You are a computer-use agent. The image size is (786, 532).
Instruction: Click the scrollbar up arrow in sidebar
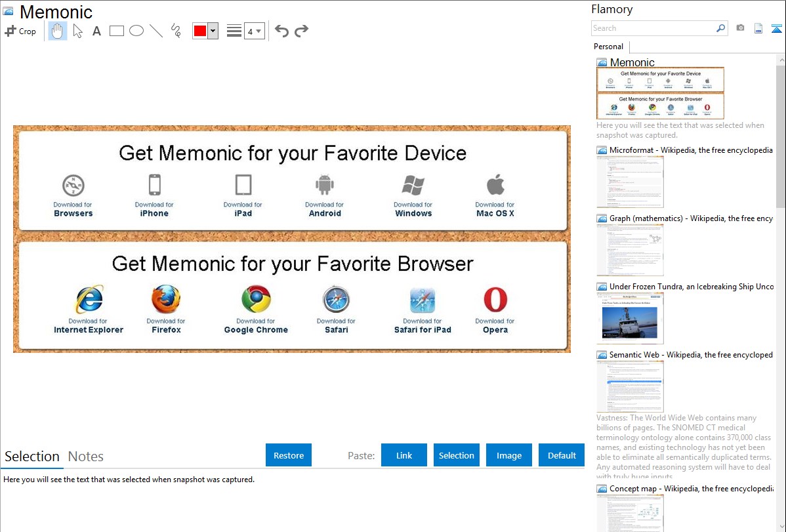tap(781, 60)
